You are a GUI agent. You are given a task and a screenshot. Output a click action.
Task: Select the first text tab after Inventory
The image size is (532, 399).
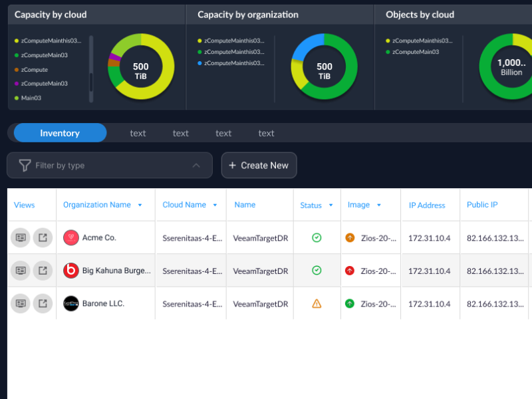tap(138, 133)
